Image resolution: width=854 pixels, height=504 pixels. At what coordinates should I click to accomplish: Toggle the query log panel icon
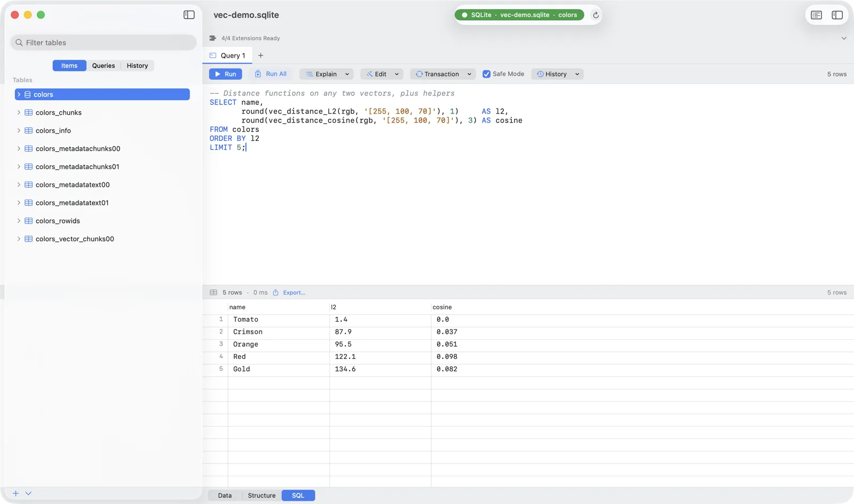coord(816,15)
